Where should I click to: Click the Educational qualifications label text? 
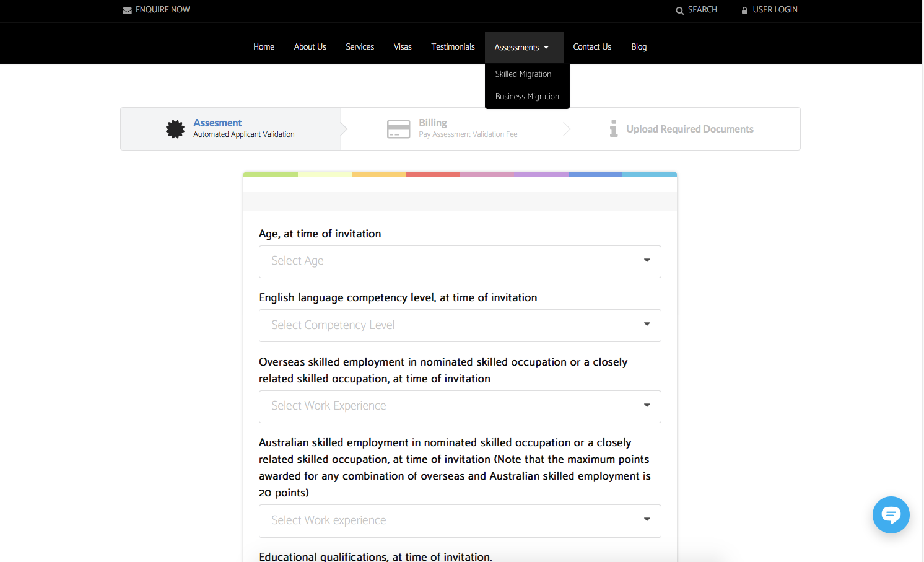[x=375, y=556]
